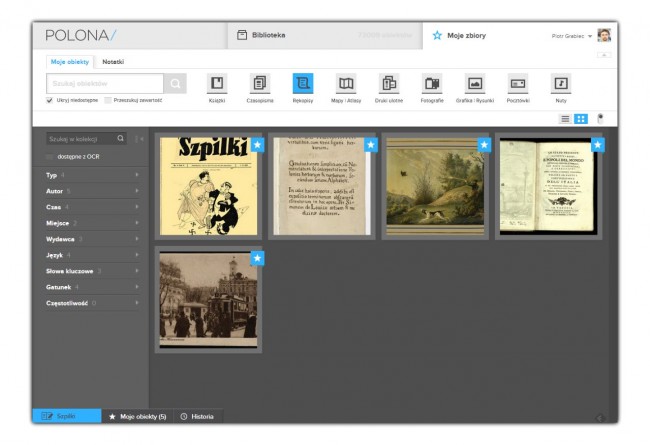
Task: Open the manuscript page thumbnail
Action: [322, 186]
